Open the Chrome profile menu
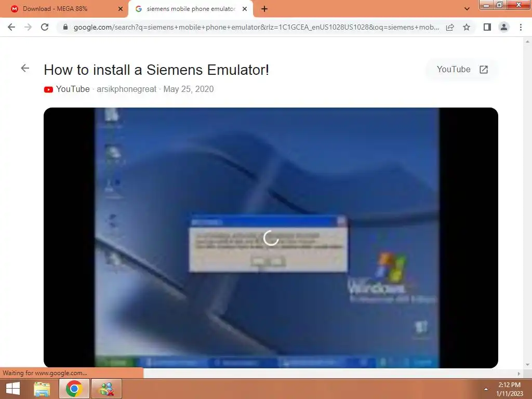The image size is (532, 399). point(504,27)
